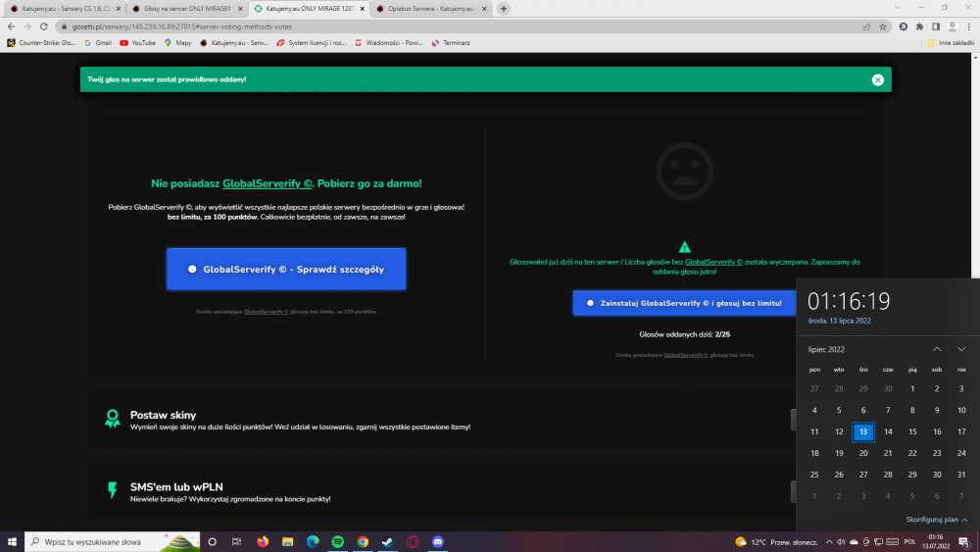
Task: Open Windows notification center
Action: [964, 542]
